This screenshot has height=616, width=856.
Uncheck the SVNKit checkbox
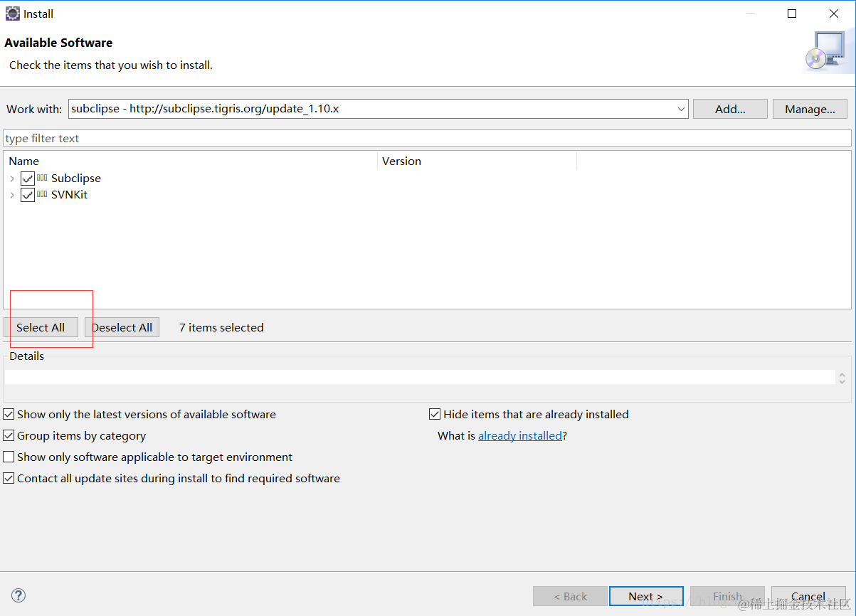pyautogui.click(x=28, y=195)
